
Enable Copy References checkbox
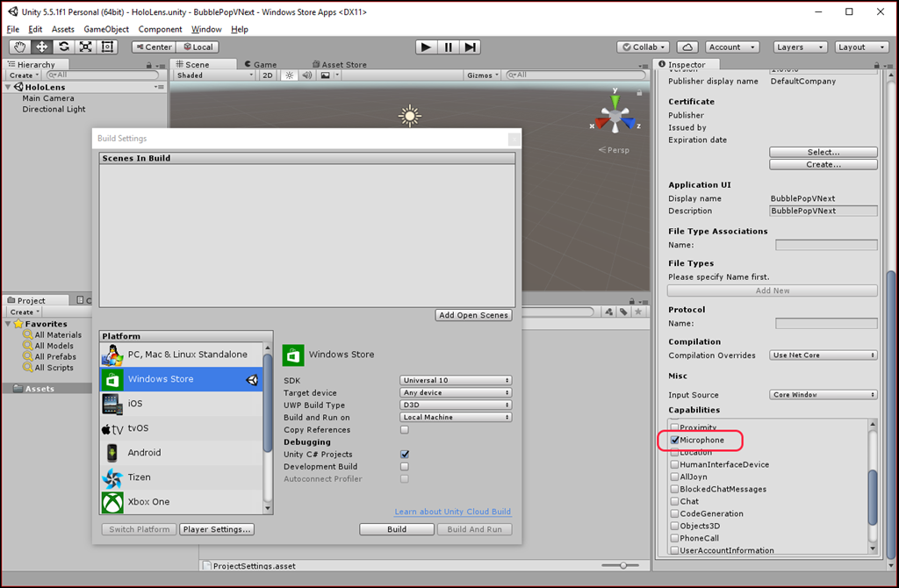click(x=405, y=430)
